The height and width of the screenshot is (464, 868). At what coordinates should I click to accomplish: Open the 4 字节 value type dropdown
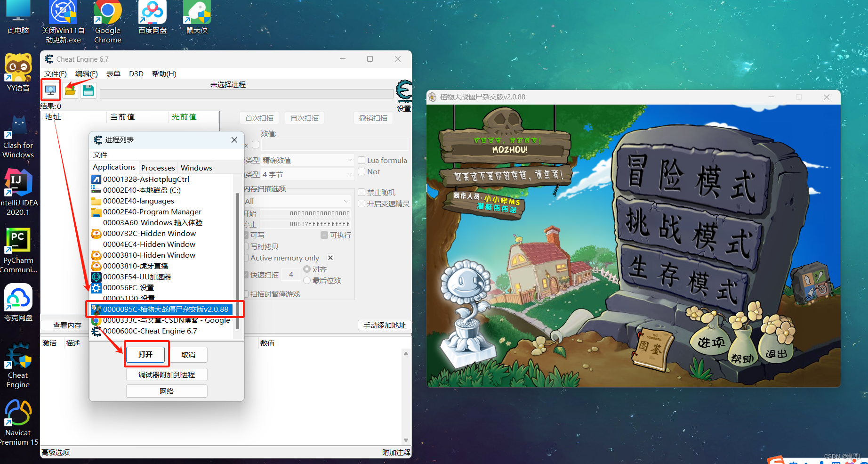coord(307,174)
